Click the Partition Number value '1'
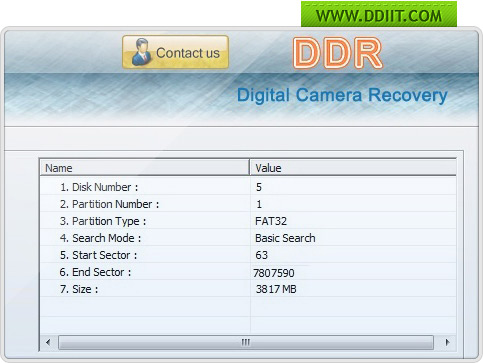This screenshot has height=363, width=483. click(259, 204)
